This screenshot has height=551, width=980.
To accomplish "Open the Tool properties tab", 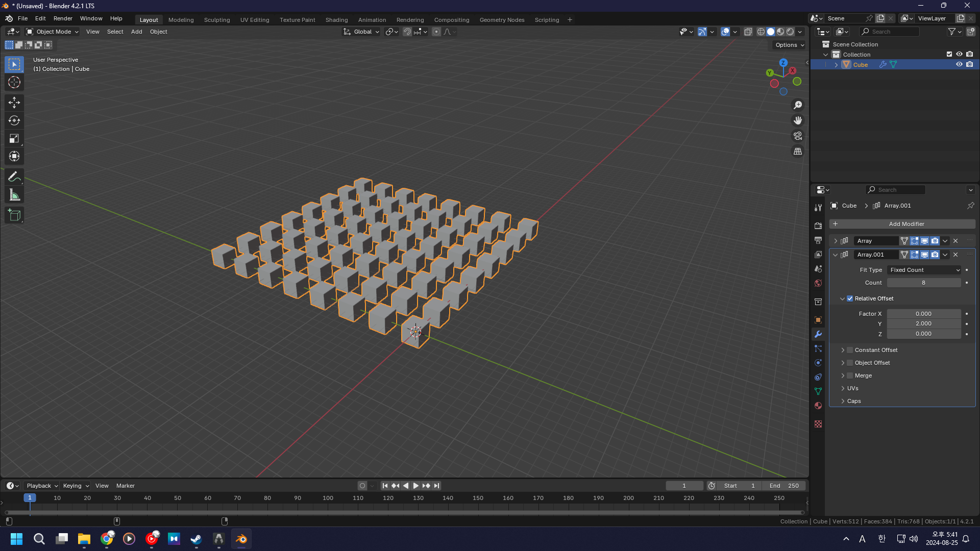I will pyautogui.click(x=818, y=208).
